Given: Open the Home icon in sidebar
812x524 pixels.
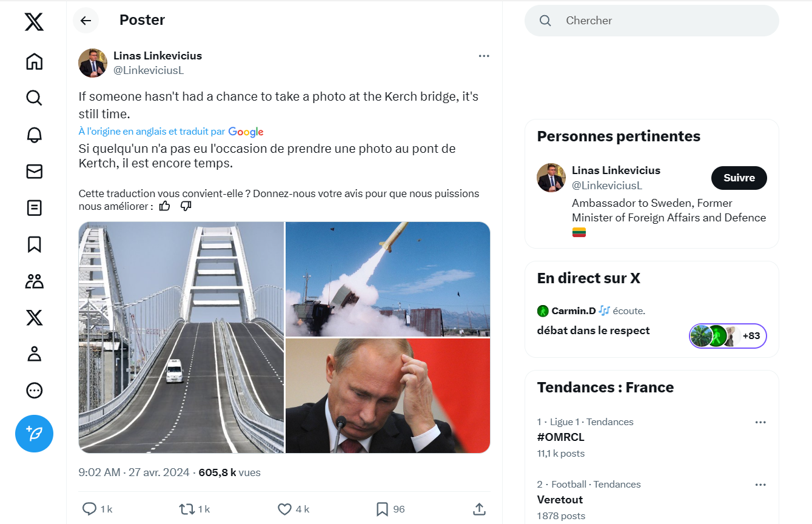Looking at the screenshot, I should (x=34, y=61).
